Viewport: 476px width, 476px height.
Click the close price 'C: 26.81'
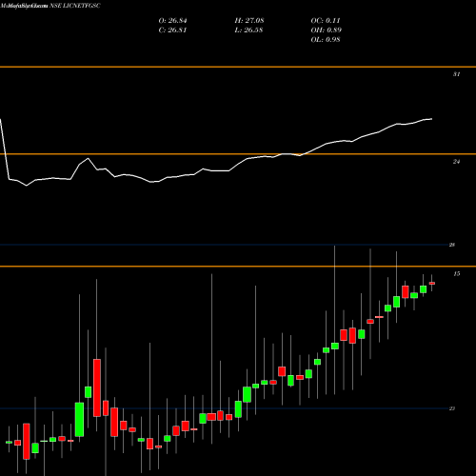coord(172,30)
